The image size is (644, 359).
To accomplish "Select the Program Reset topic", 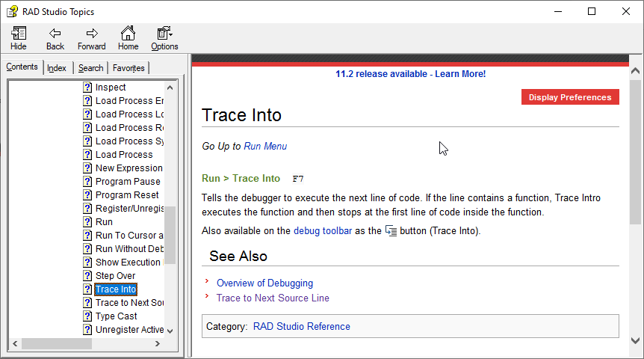I will [127, 195].
